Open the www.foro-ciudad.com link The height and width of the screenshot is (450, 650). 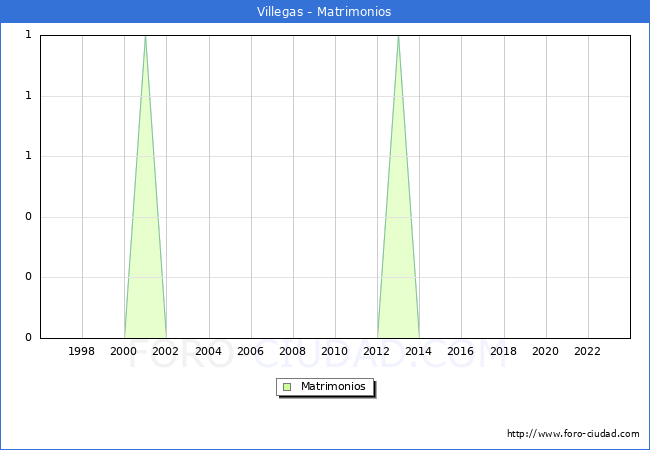573,434
